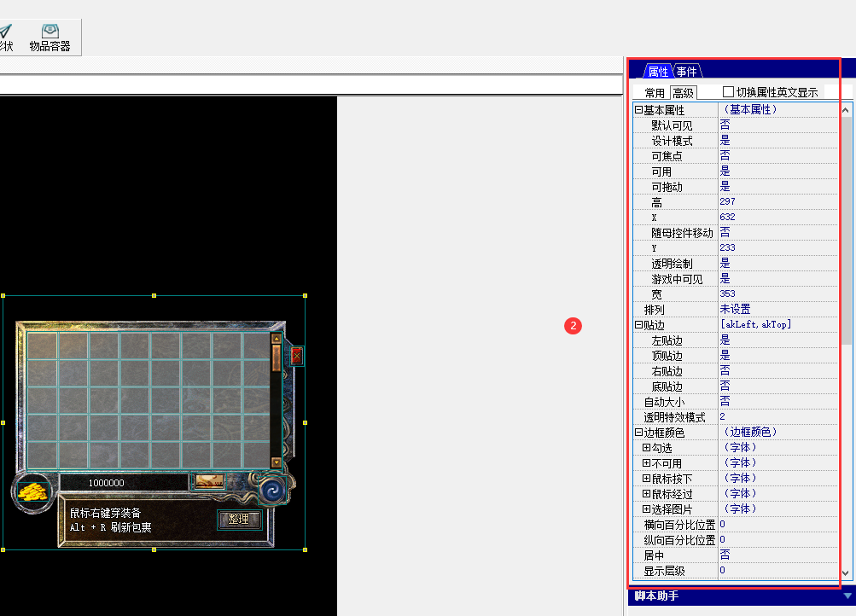This screenshot has height=616, width=856.
Task: Click the 随母控件移动 property row
Action: pos(736,232)
